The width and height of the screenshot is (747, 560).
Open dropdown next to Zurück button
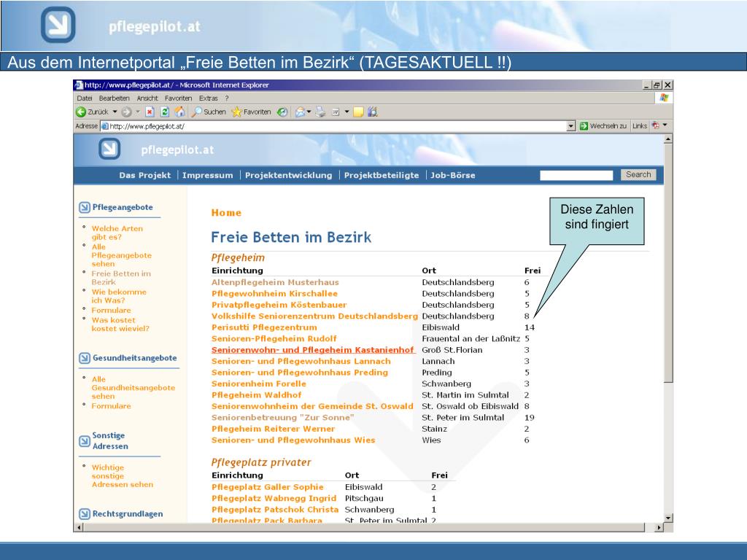click(115, 112)
